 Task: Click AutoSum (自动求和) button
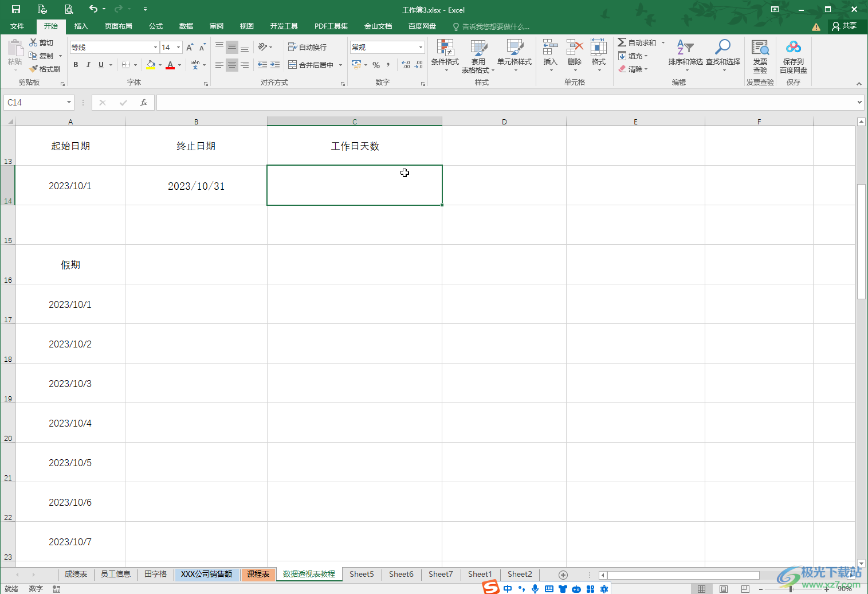(637, 42)
